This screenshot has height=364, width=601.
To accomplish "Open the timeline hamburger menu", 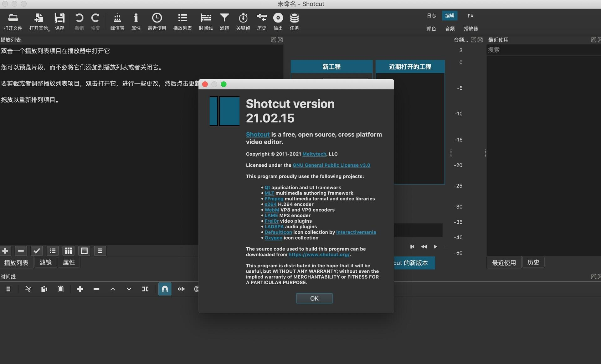I will [8, 289].
